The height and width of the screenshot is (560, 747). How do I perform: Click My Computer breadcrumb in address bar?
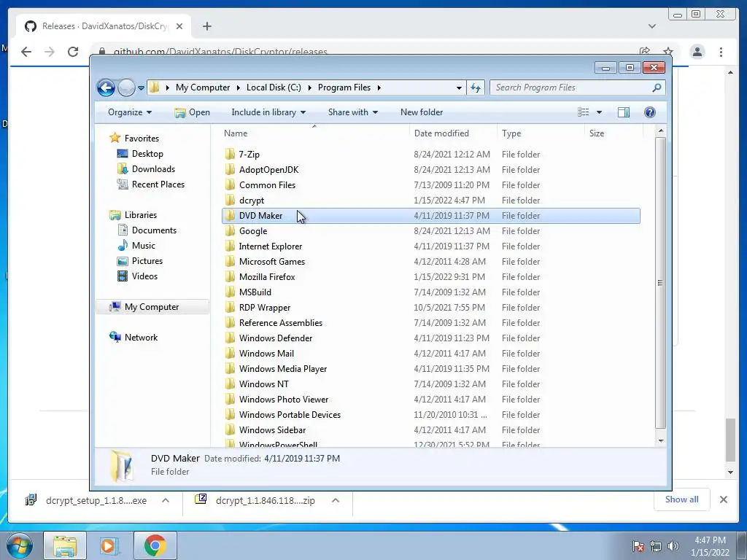(x=203, y=87)
